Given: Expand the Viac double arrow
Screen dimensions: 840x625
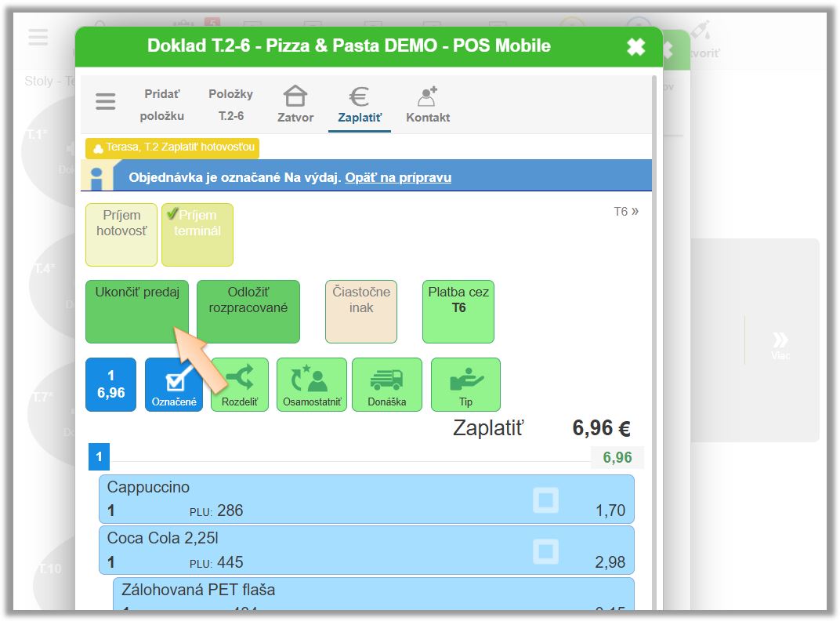Looking at the screenshot, I should click(x=780, y=344).
